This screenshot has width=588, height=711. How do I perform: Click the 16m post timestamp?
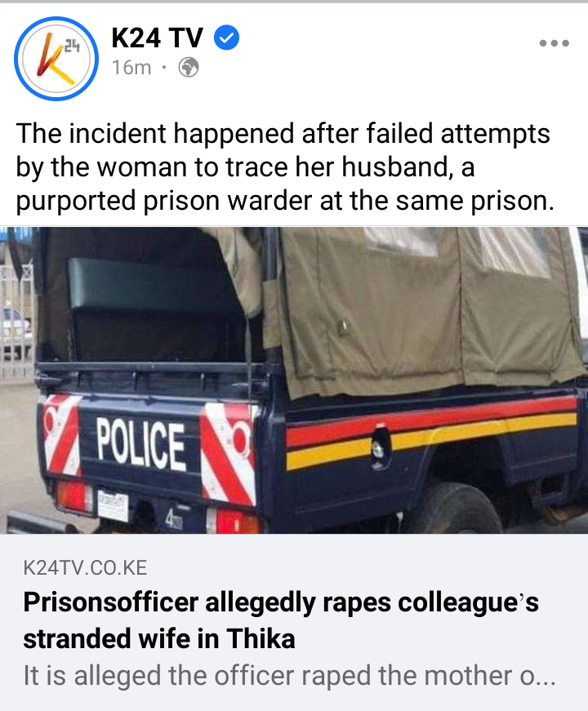[131, 68]
